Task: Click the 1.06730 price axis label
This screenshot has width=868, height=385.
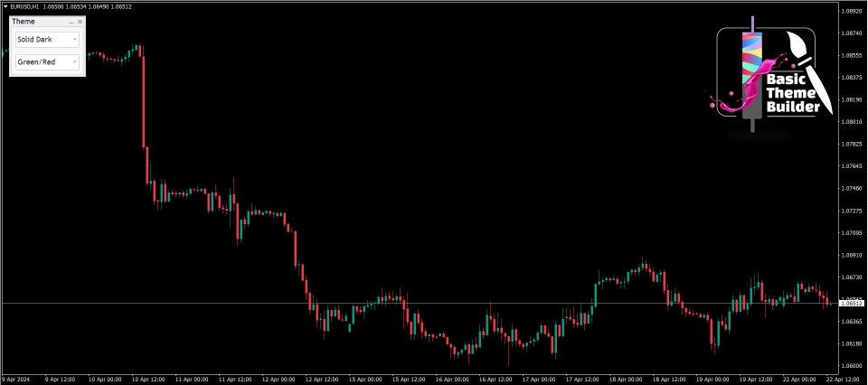Action: point(851,277)
